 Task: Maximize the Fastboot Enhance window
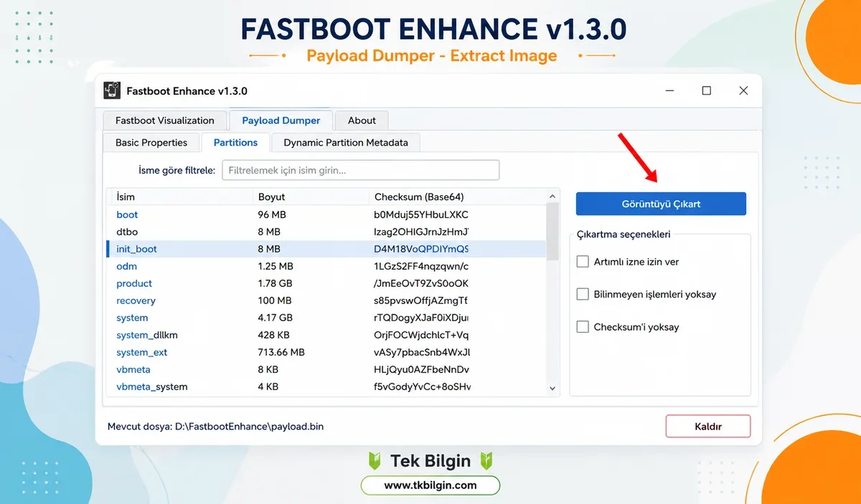pos(706,91)
